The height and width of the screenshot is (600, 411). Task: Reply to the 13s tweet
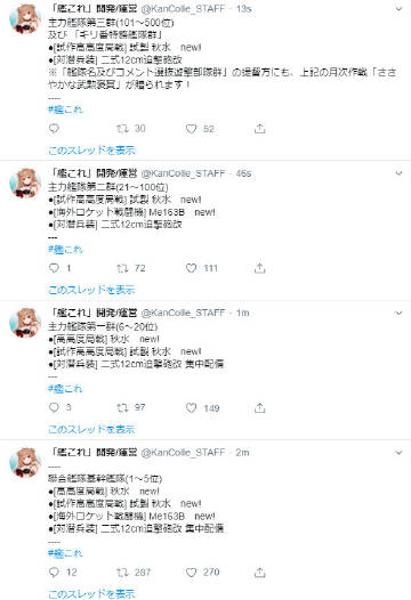pyautogui.click(x=54, y=129)
